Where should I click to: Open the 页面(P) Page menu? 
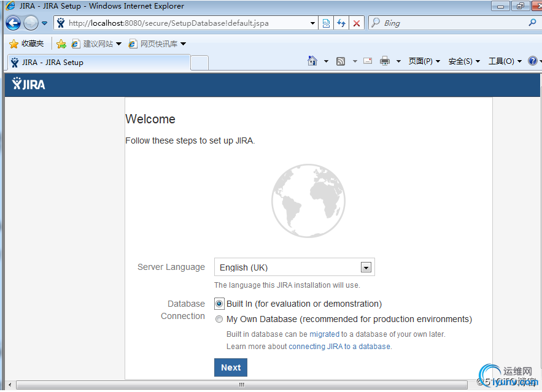click(x=424, y=61)
